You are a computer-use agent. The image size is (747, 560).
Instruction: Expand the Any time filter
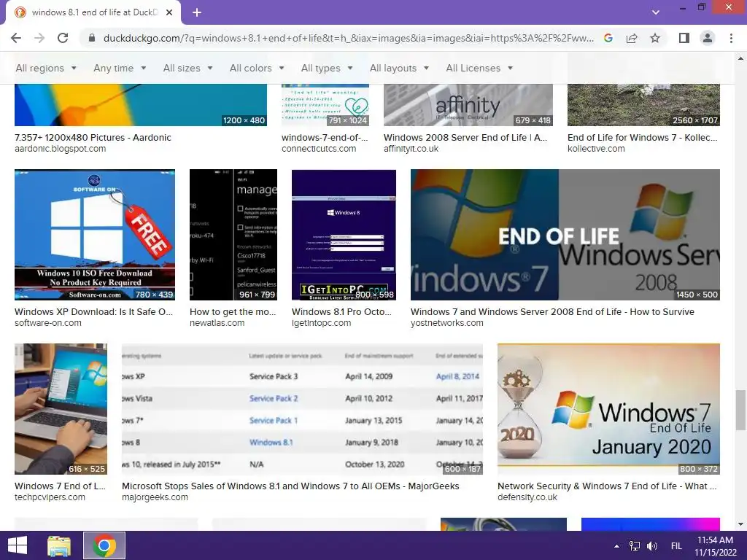coord(120,68)
